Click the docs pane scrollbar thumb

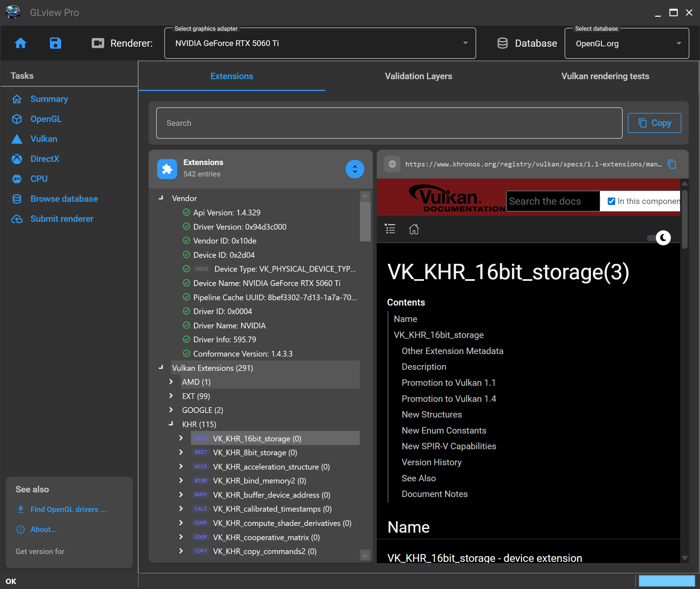(684, 219)
